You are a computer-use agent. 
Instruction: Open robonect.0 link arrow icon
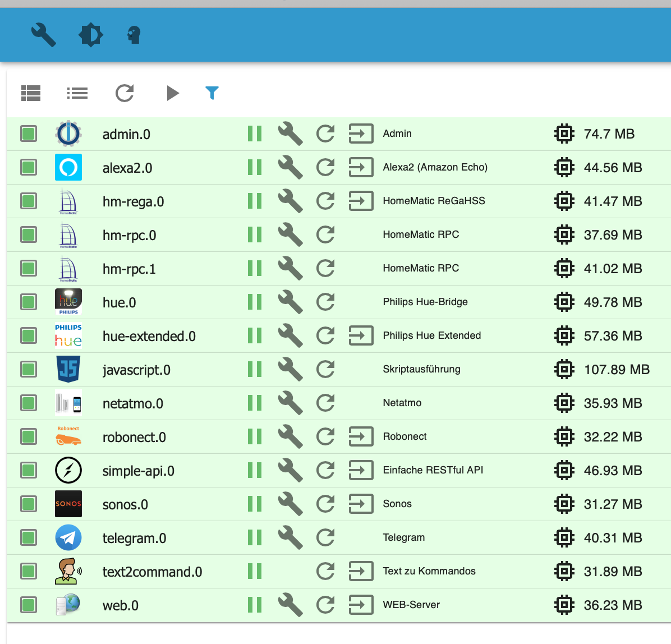[361, 436]
